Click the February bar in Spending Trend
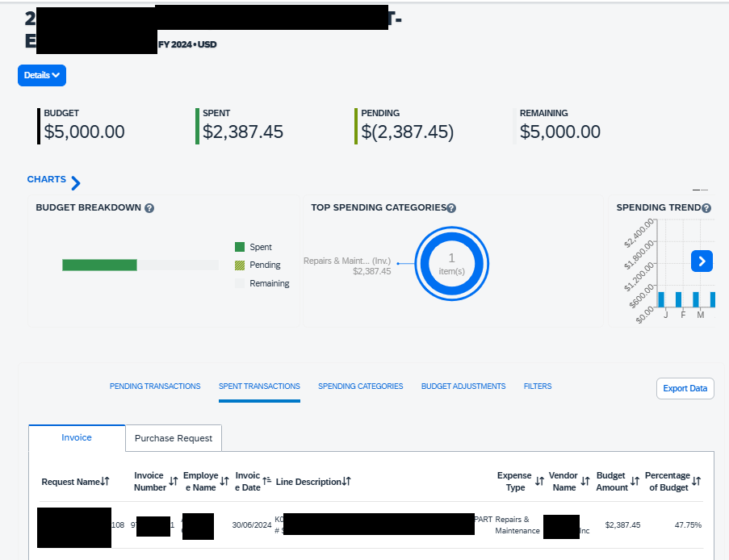 pos(678,299)
